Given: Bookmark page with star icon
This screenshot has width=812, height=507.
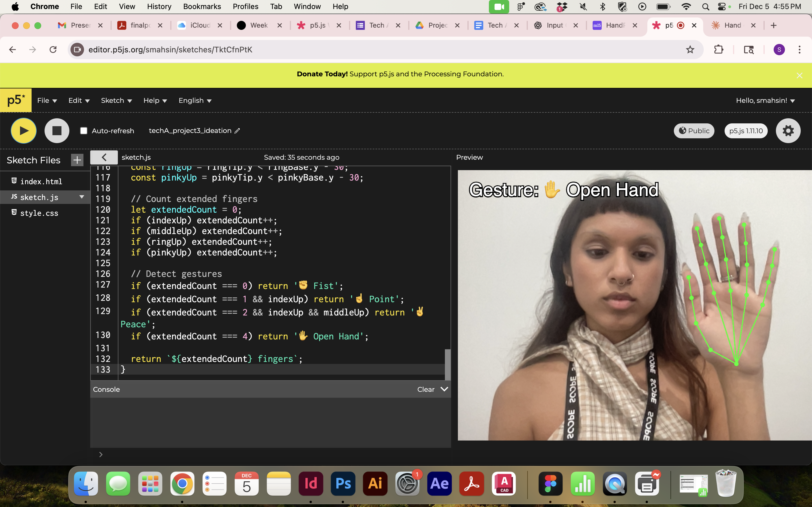Looking at the screenshot, I should click(x=690, y=50).
